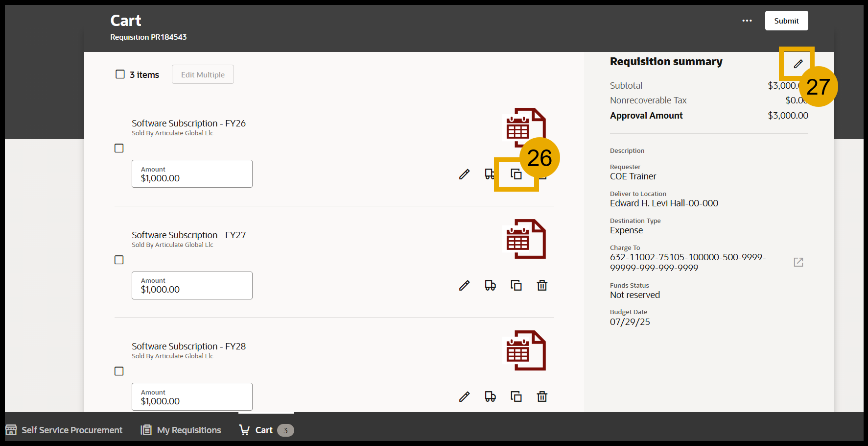Screen dimensions: 868x446
Task: Click the Self Service Procurement store icon
Action: (x=11, y=430)
